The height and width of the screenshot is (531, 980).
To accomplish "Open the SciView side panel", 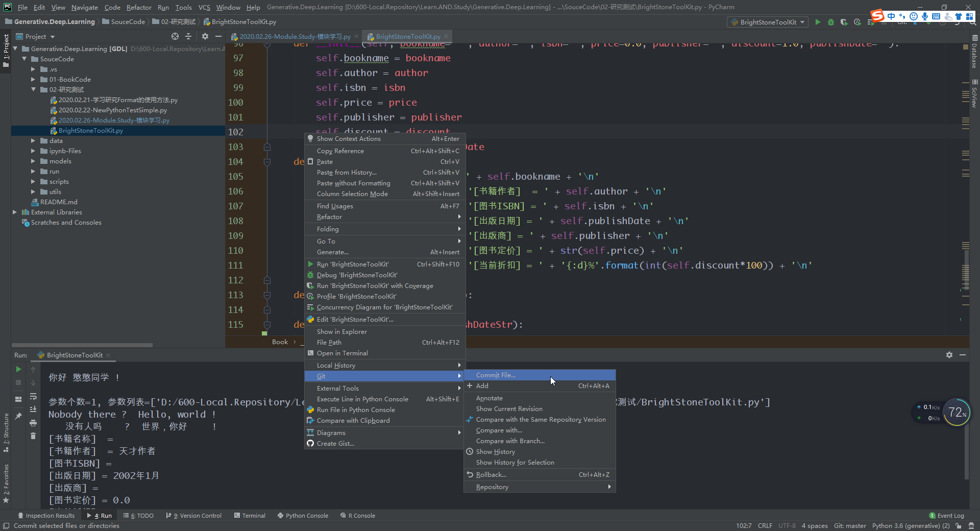I will pos(974,93).
